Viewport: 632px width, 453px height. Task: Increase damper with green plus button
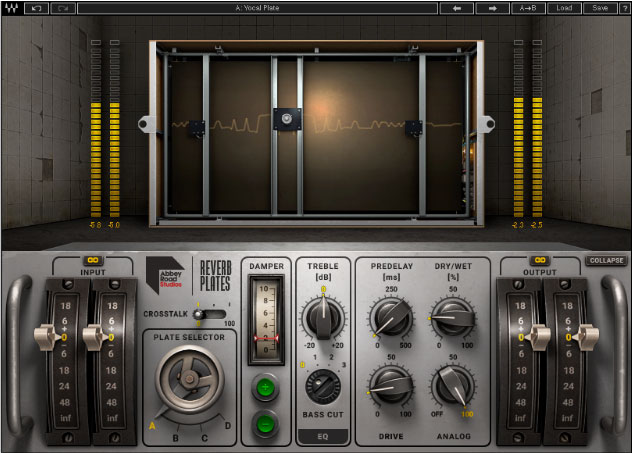265,388
